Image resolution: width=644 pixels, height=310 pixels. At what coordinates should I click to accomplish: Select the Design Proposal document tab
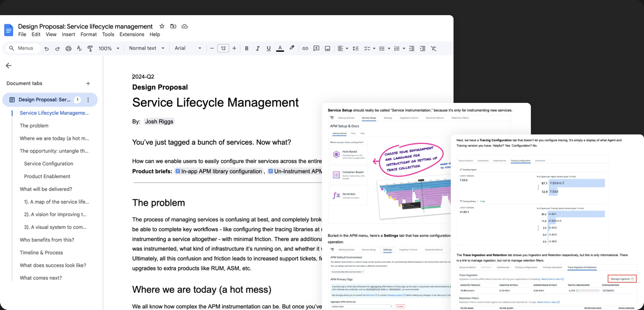click(x=50, y=100)
